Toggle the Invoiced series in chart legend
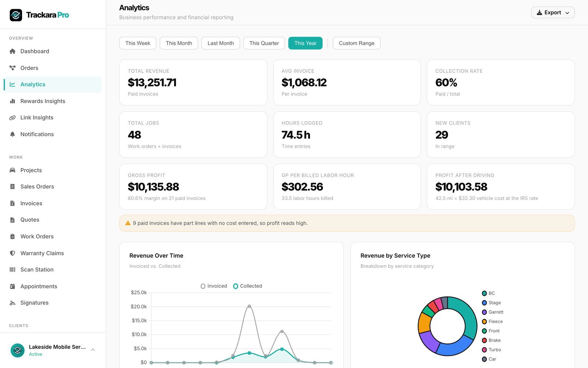The image size is (588, 368). 214,286
